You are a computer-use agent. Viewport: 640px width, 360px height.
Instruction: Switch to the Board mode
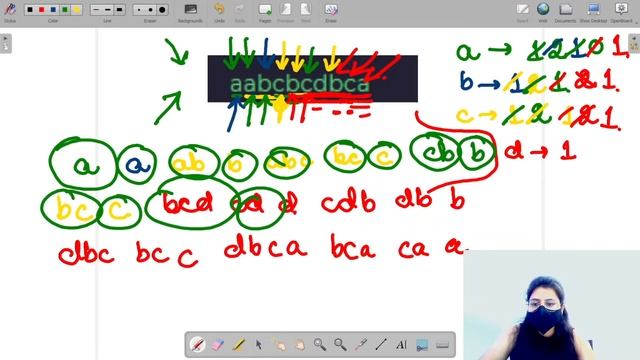pyautogui.click(x=522, y=10)
